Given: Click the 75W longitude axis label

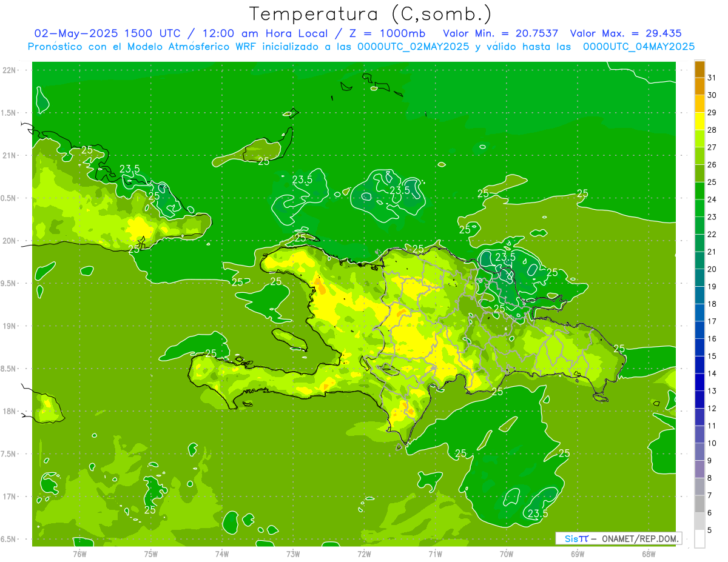Looking at the screenshot, I should coord(151,554).
